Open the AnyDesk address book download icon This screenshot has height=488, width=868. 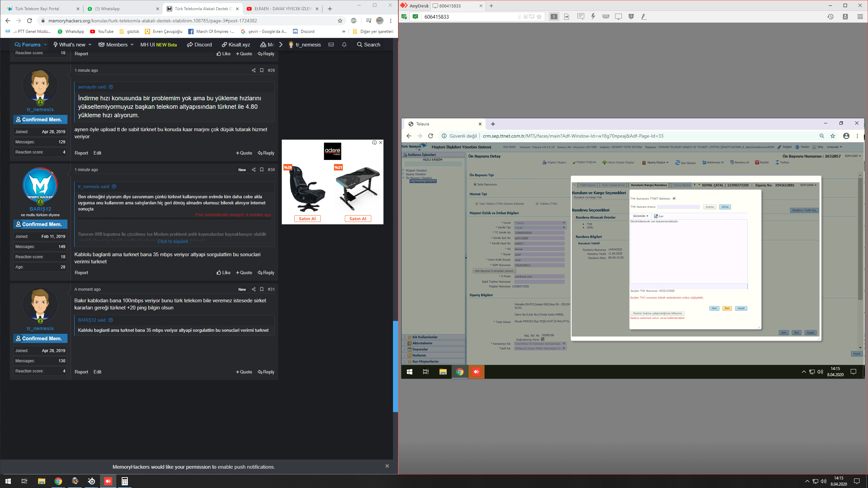845,17
